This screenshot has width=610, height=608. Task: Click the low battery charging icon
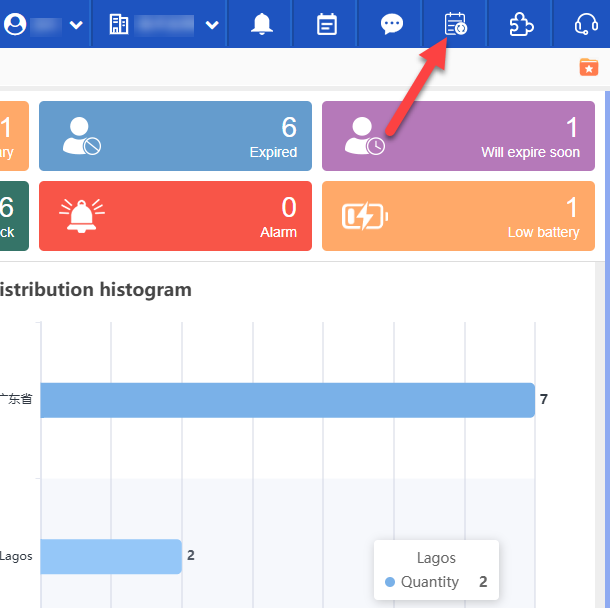[x=364, y=216]
